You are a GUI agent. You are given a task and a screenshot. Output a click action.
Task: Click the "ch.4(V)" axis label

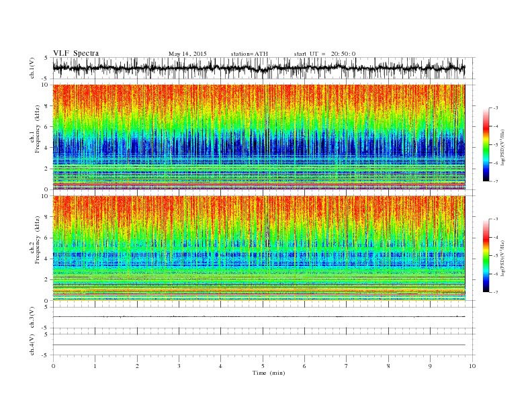pyautogui.click(x=32, y=345)
